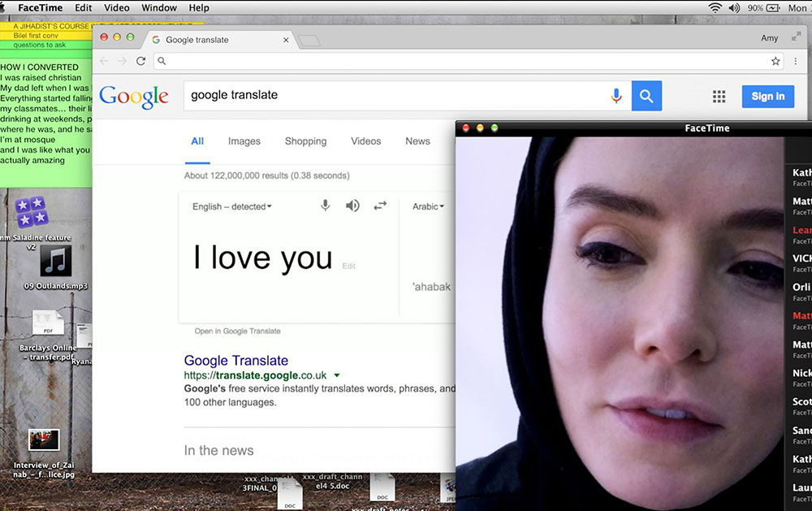This screenshot has height=511, width=812.
Task: Reload the page with the refresh icon
Action: [140, 61]
